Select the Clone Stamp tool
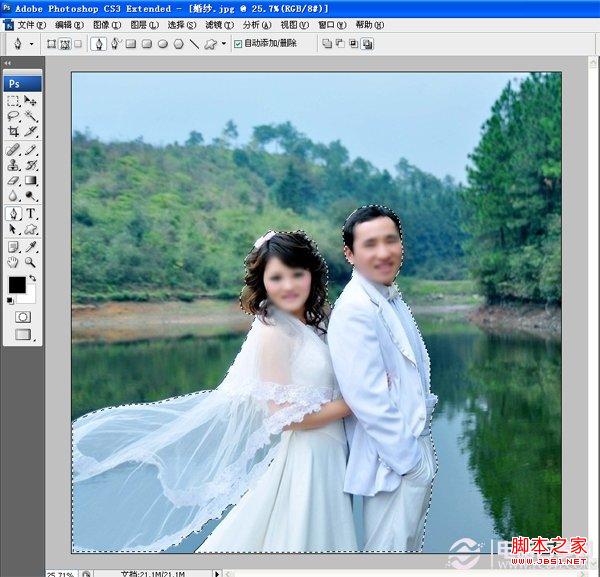Screen dimensions: 600x577 pos(13,165)
